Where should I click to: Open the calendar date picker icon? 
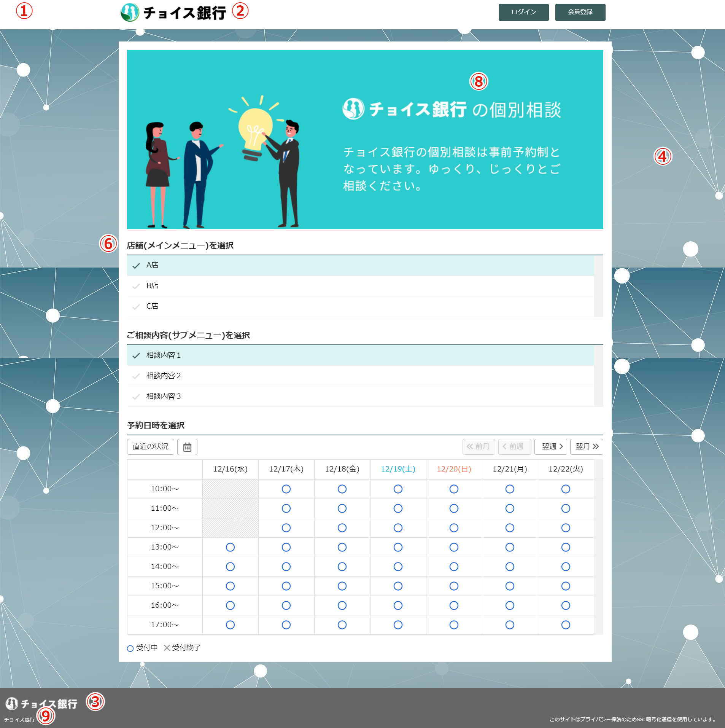(x=187, y=447)
